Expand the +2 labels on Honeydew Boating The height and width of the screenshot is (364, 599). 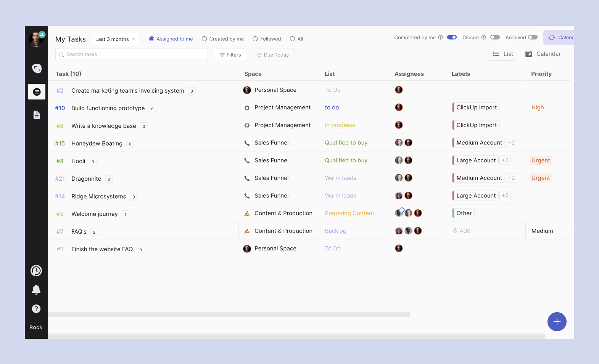tap(511, 143)
